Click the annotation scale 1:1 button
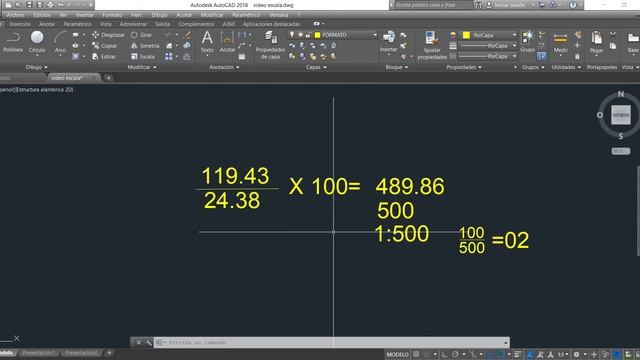 coord(563,354)
